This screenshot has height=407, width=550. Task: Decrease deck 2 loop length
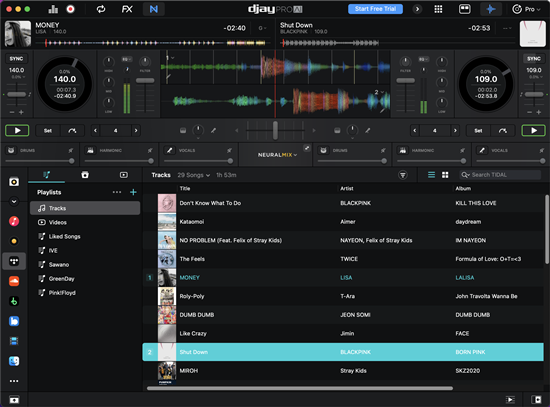click(x=415, y=131)
